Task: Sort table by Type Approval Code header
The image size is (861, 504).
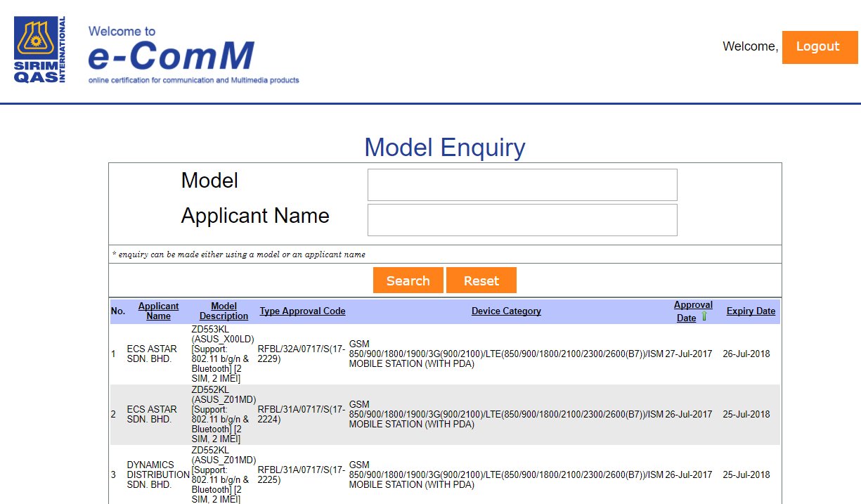Action: point(302,311)
